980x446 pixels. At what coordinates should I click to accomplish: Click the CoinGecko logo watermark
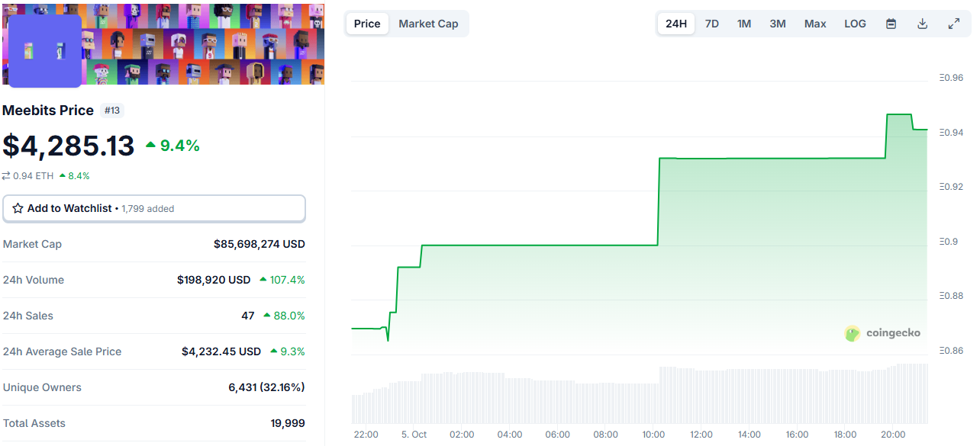click(882, 333)
